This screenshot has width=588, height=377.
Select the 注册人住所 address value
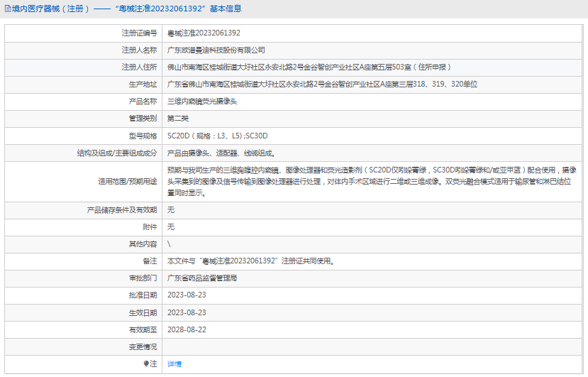[309, 67]
